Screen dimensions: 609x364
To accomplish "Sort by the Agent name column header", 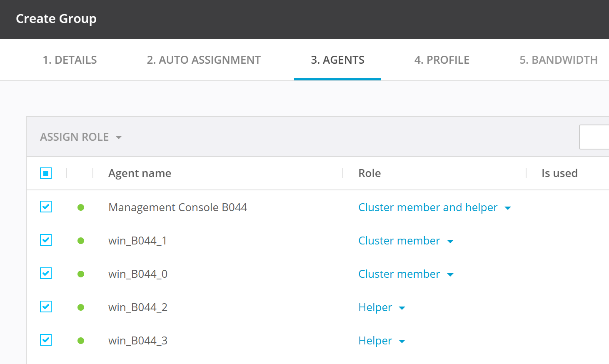I will click(140, 173).
